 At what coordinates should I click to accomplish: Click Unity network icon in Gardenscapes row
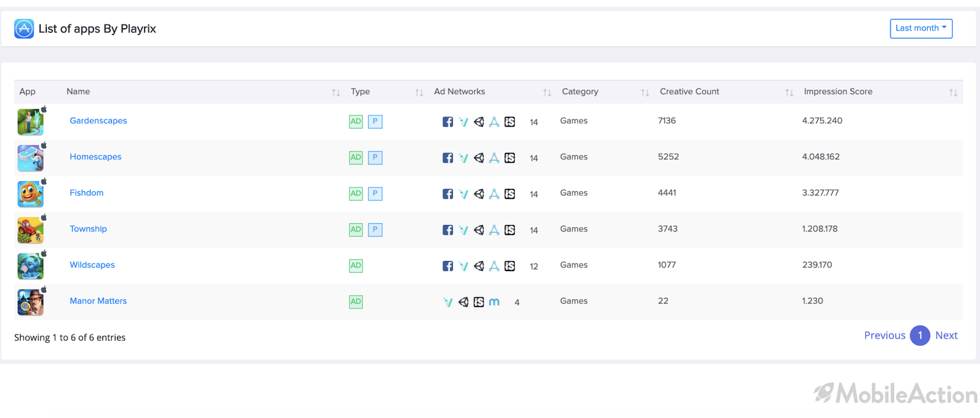point(479,122)
